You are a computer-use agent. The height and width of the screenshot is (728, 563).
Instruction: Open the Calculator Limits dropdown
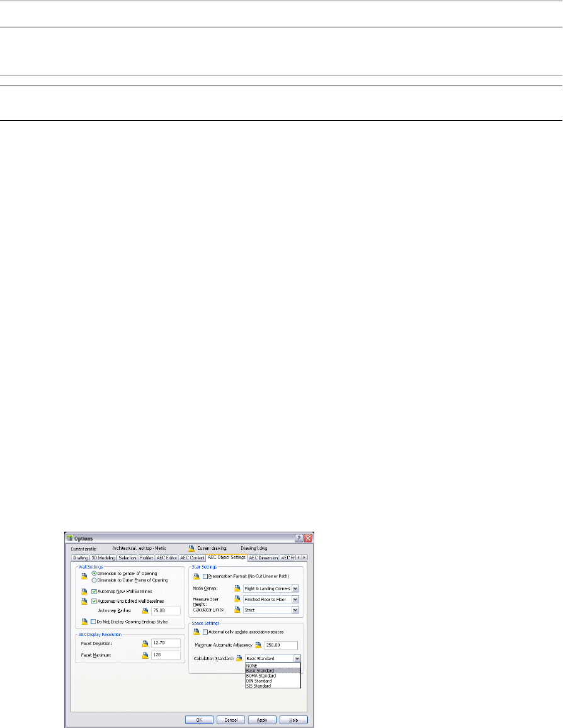(x=295, y=610)
